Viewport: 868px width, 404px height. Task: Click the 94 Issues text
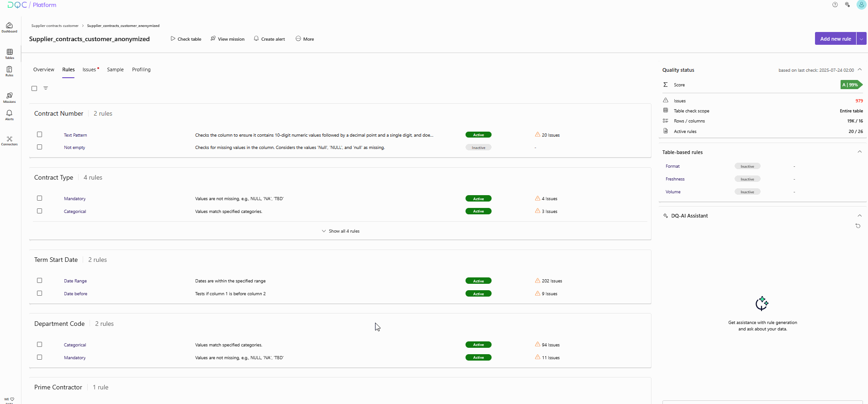550,345
